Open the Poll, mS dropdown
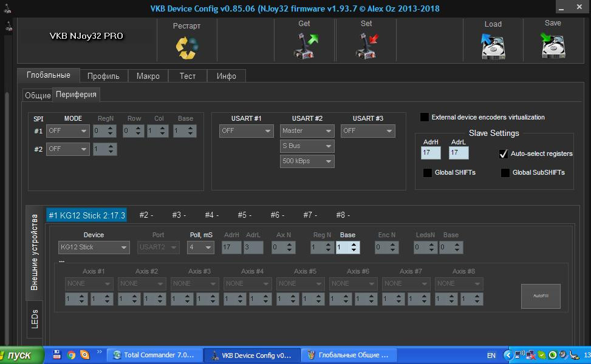 (x=200, y=248)
